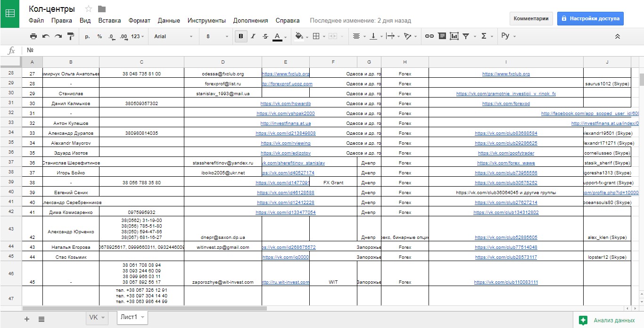Open the vertical align dropdown
The image size is (644, 328).
tap(376, 36)
